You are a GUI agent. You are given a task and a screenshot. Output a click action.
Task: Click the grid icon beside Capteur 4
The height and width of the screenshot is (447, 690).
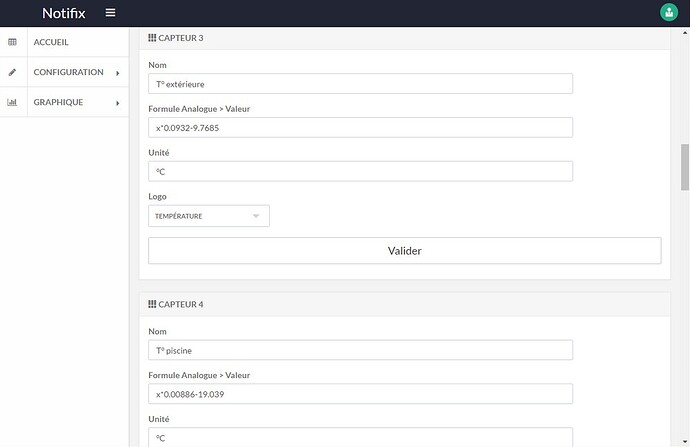[152, 304]
